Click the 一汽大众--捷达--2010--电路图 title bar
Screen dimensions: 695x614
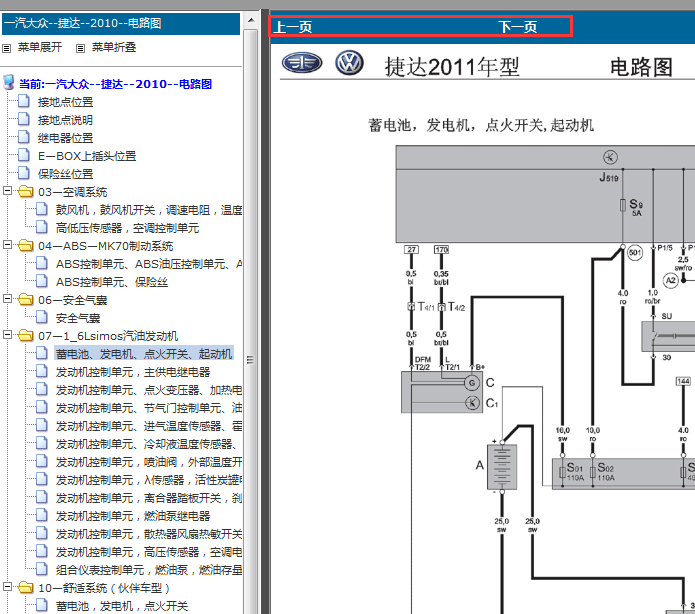pyautogui.click(x=121, y=23)
